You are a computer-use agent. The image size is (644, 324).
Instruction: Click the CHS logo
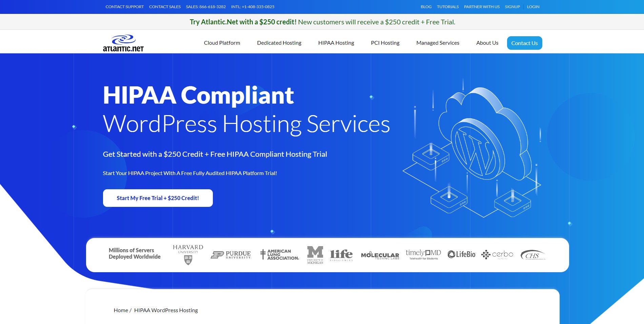tap(533, 255)
